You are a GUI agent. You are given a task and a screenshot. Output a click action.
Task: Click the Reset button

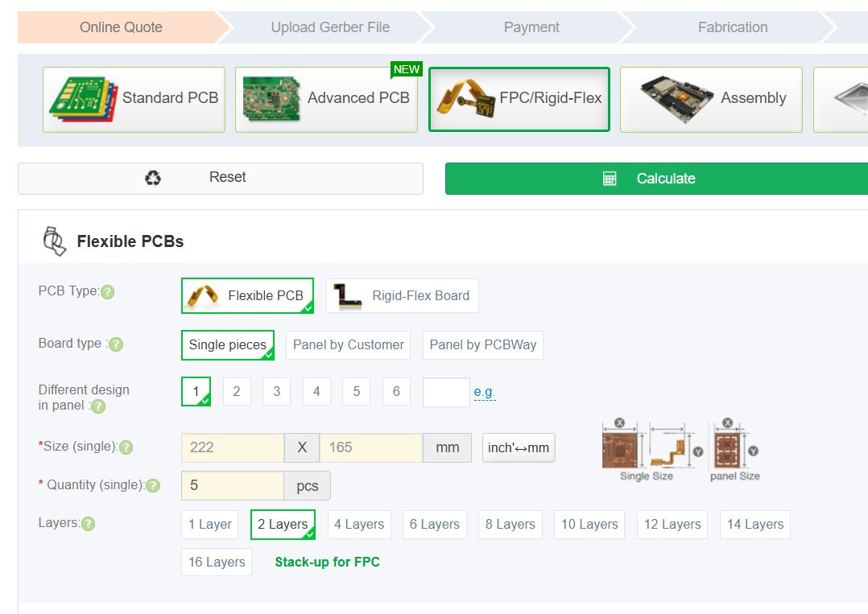pos(220,178)
